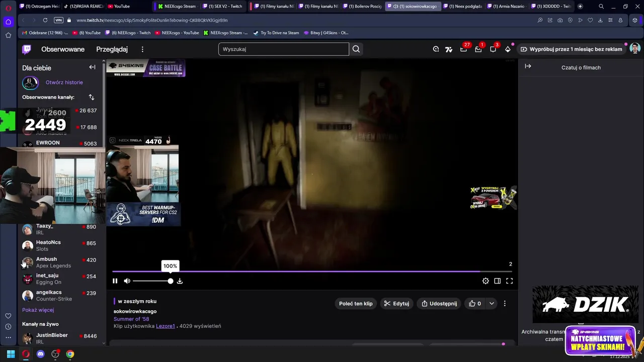Click the search magnifier button
This screenshot has width=644, height=362.
click(x=356, y=49)
